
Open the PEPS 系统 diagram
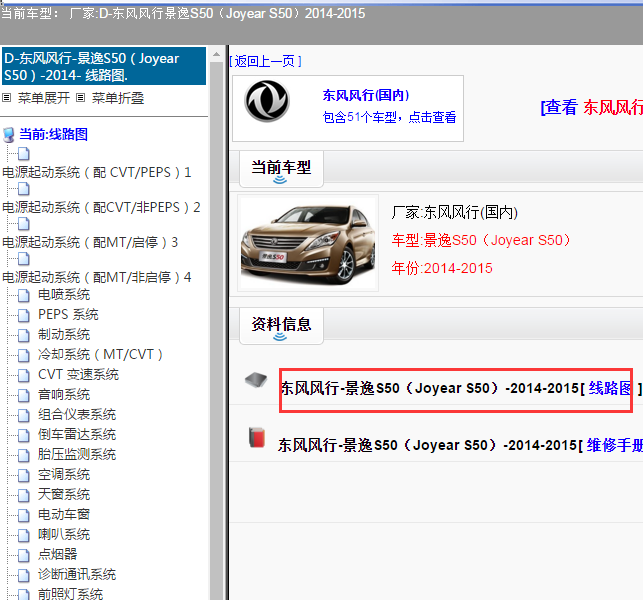click(68, 315)
